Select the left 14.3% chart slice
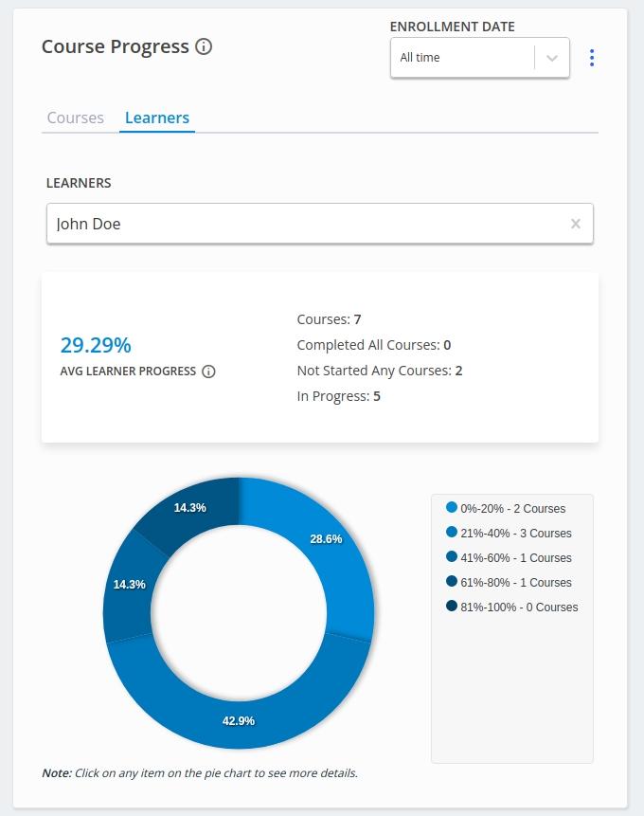Viewport: 644px width, 816px height. 129,585
